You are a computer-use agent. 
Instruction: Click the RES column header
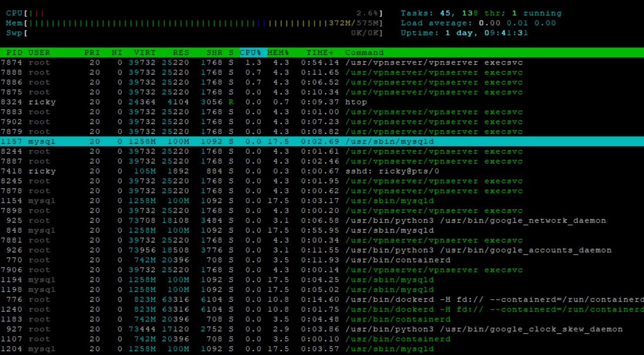tap(181, 52)
